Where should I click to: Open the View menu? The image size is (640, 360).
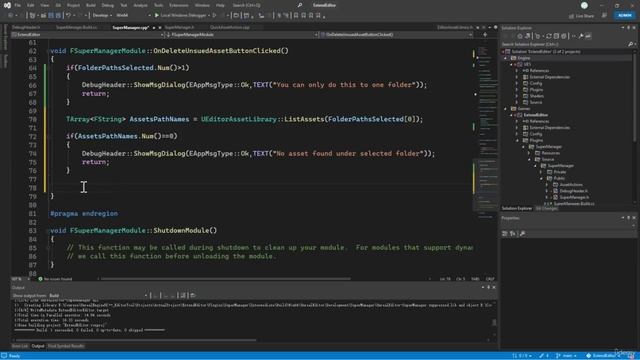pos(44,5)
